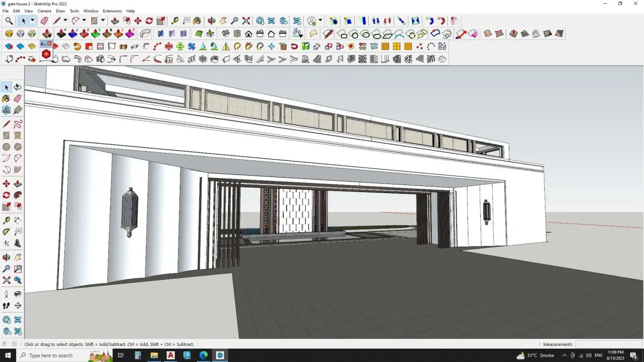Open AutoCAD from the taskbar

coord(171,356)
